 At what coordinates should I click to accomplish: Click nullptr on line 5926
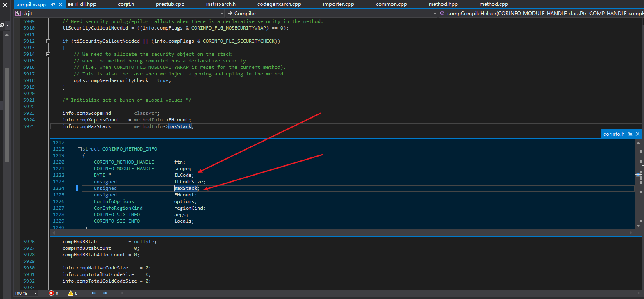coord(144,242)
